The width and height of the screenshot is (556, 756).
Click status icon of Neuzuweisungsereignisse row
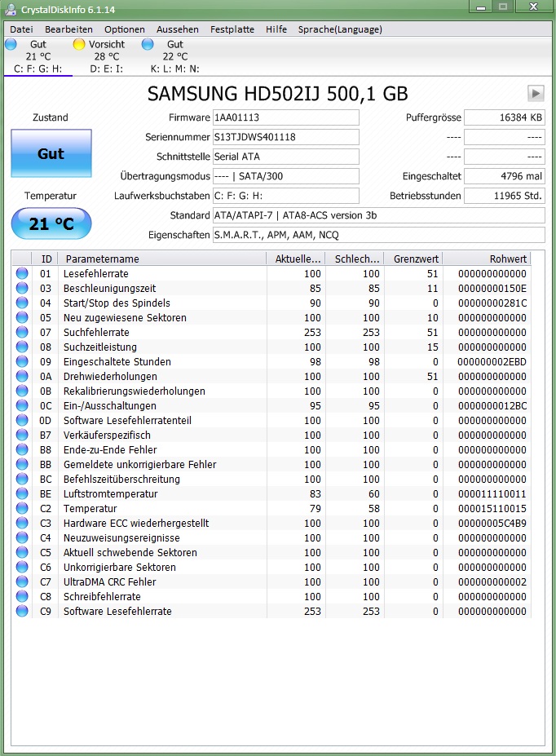tap(22, 537)
